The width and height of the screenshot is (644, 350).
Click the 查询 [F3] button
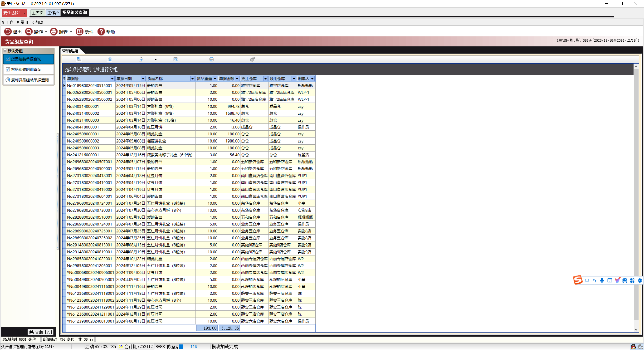[41, 332]
